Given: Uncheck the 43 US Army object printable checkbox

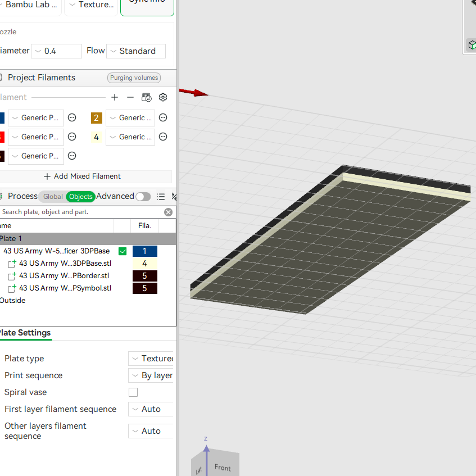Looking at the screenshot, I should (x=123, y=251).
